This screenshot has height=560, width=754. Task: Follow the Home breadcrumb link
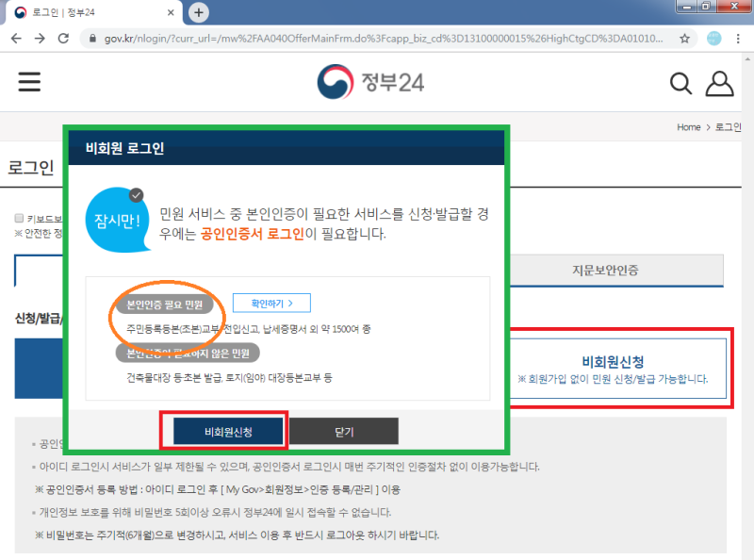pyautogui.click(x=689, y=127)
